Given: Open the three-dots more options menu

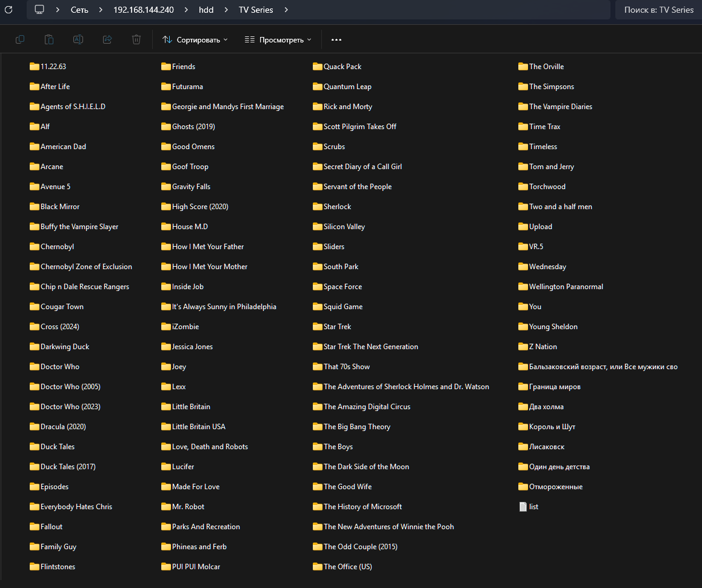Looking at the screenshot, I should point(336,40).
